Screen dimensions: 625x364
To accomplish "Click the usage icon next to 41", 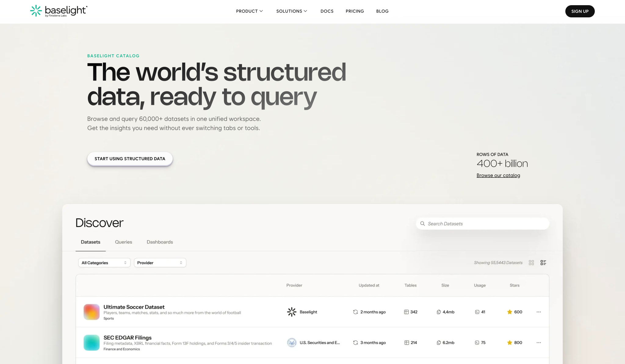I will click(x=477, y=312).
